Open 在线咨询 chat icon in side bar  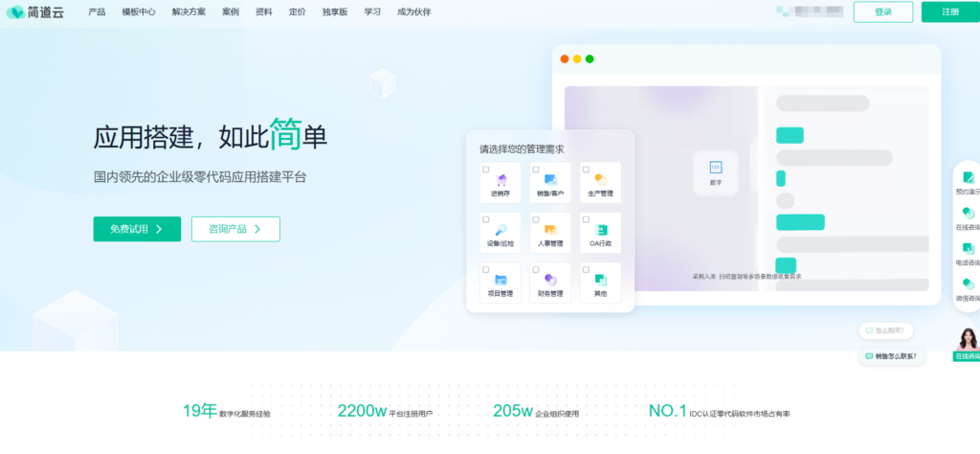(x=969, y=214)
